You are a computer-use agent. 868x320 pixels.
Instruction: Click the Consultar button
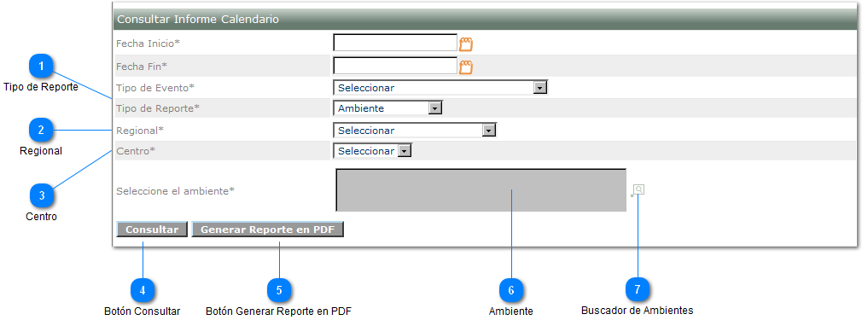coord(152,230)
